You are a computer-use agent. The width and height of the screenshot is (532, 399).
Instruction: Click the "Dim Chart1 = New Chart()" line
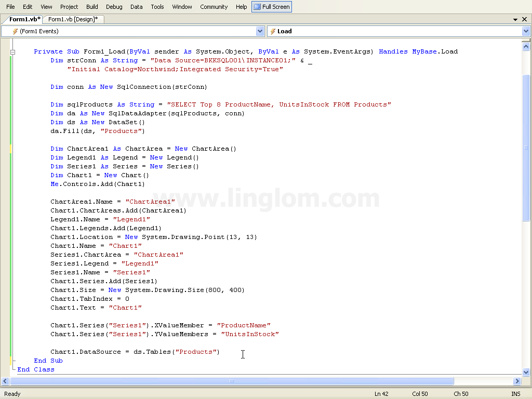pos(100,175)
